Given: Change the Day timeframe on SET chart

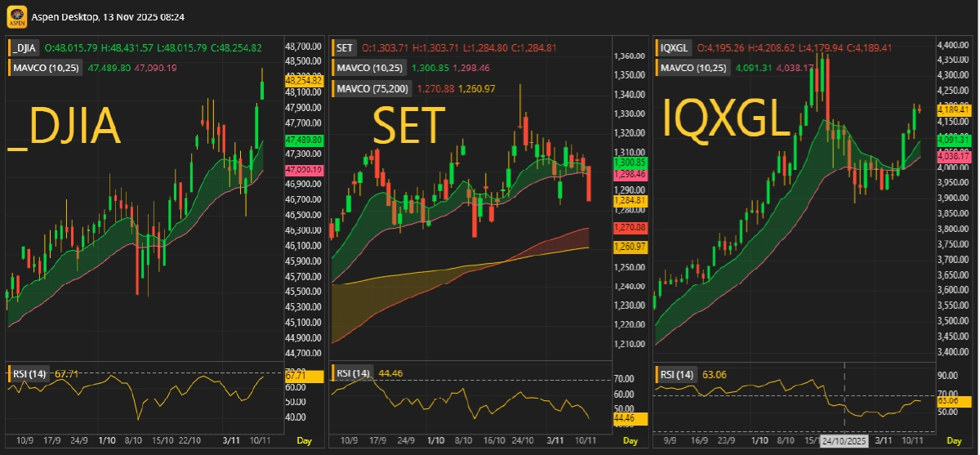Looking at the screenshot, I should [x=629, y=440].
